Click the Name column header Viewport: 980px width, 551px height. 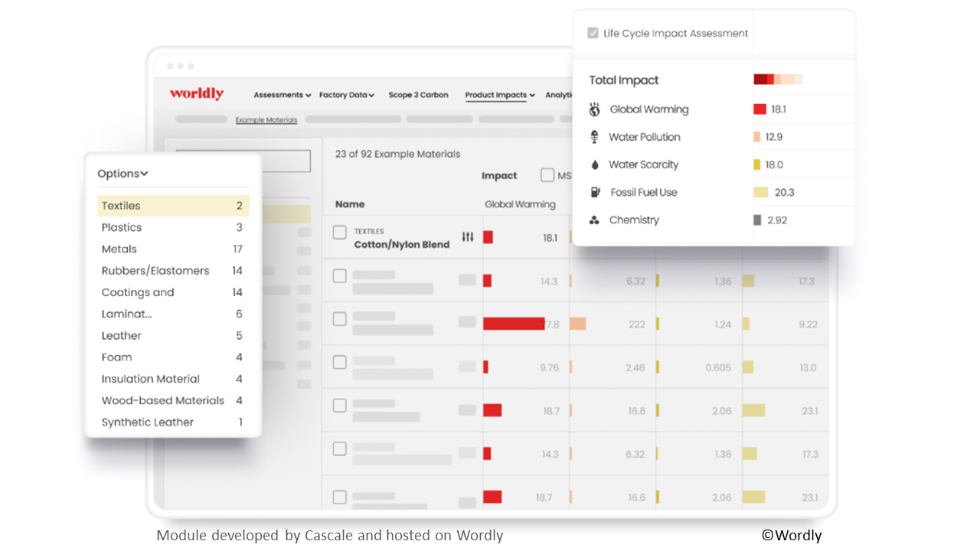click(x=350, y=204)
